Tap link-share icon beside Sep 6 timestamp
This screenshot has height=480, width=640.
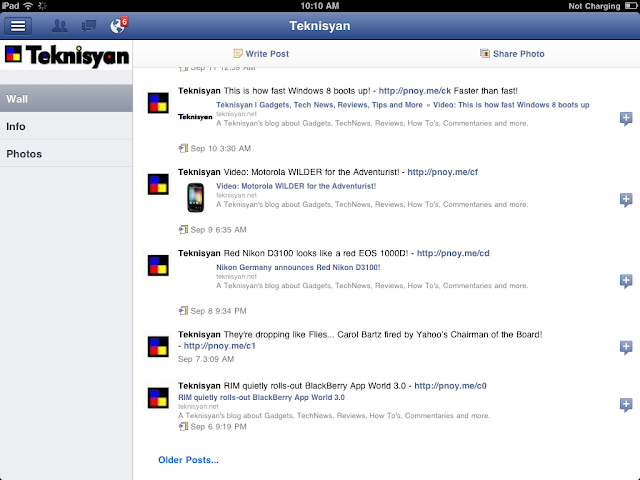coord(183,427)
